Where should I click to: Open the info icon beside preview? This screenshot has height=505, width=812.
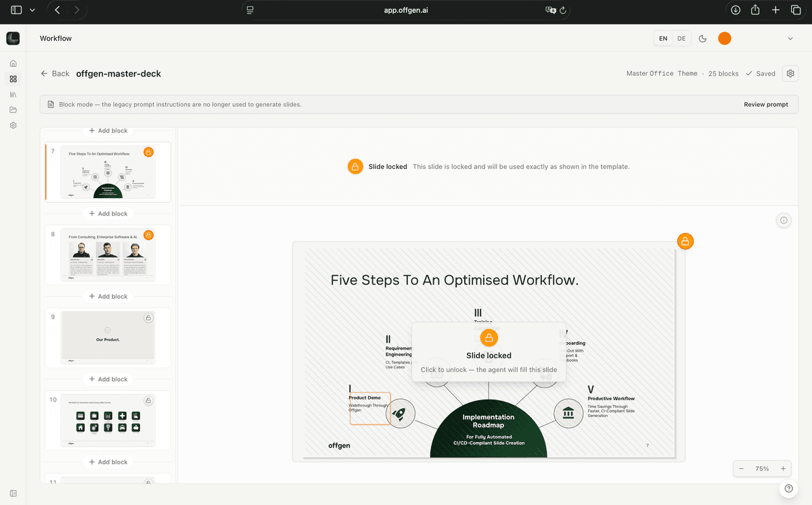coord(784,220)
